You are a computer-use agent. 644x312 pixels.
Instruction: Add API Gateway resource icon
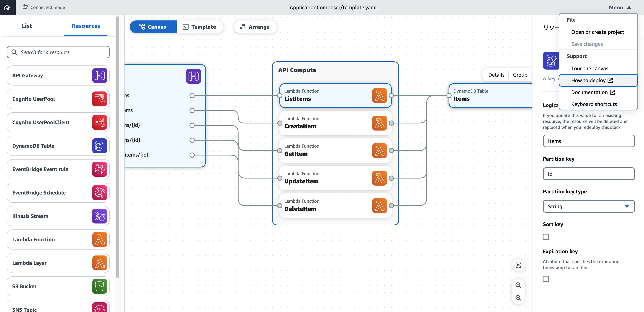click(x=99, y=75)
